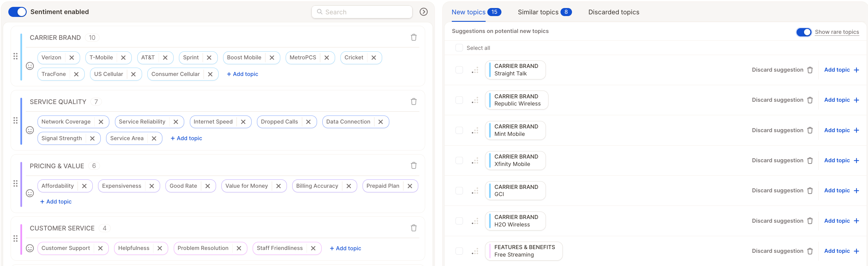Screen dimensions: 868x266
Task: Delete the CARRIER BRAND group with trash icon
Action: 413,37
